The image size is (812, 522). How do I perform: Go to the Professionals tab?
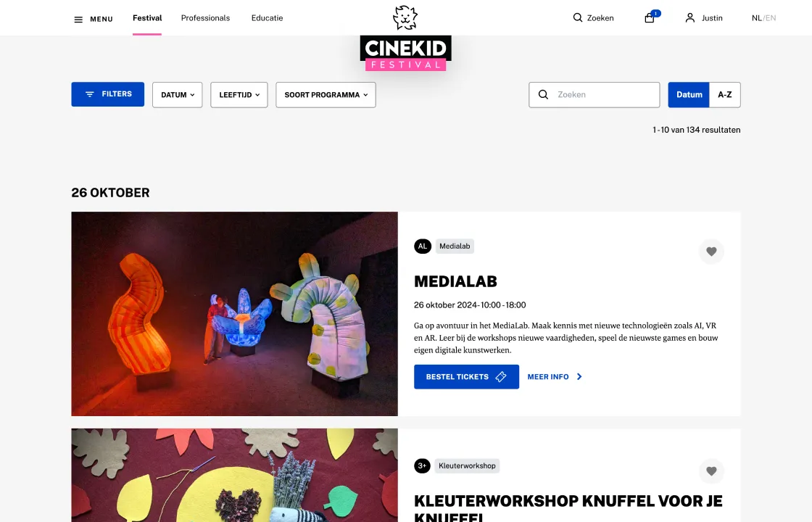tap(206, 18)
